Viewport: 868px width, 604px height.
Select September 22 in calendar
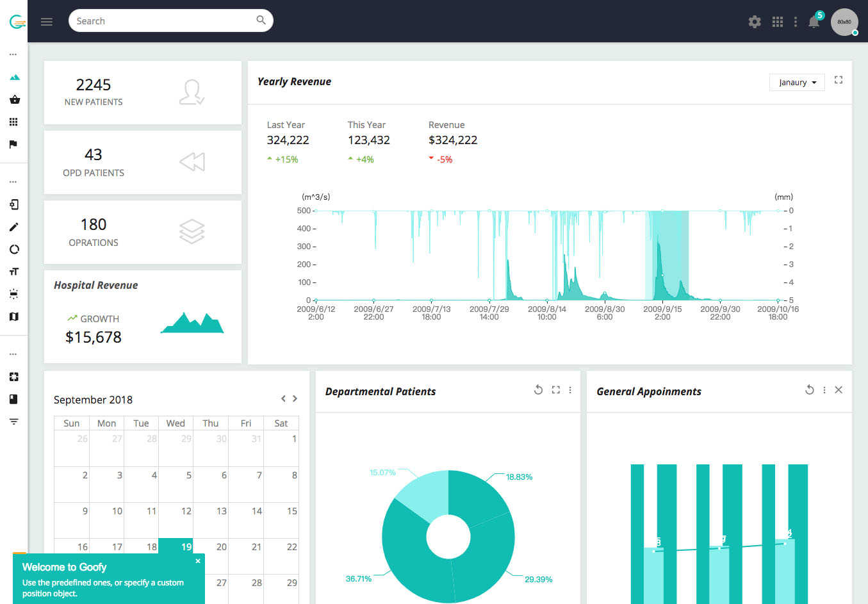[281, 555]
